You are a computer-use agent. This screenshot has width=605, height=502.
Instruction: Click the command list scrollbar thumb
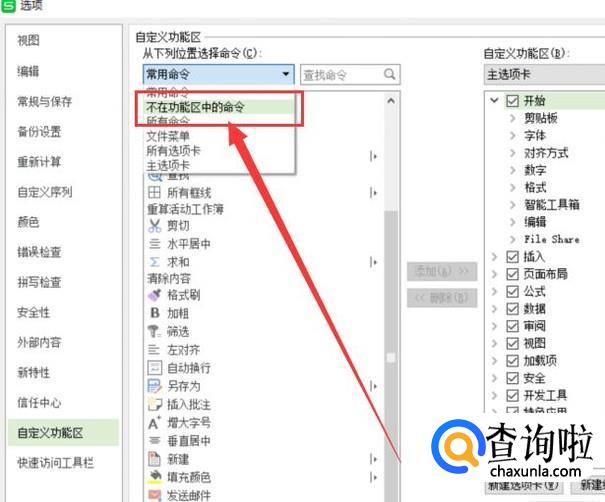(x=391, y=356)
